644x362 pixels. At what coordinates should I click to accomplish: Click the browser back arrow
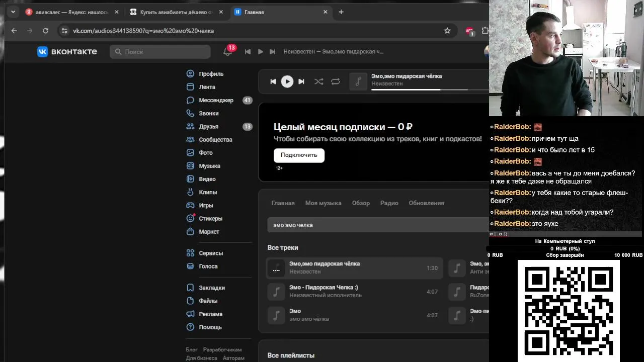(14, 31)
